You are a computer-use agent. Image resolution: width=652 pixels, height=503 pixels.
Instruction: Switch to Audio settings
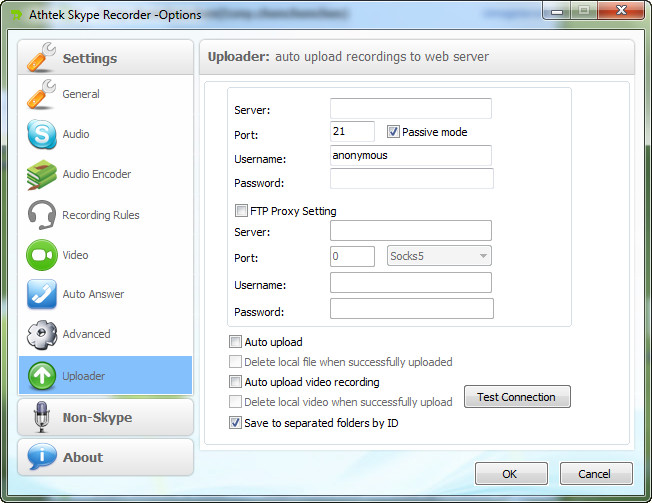click(x=106, y=134)
